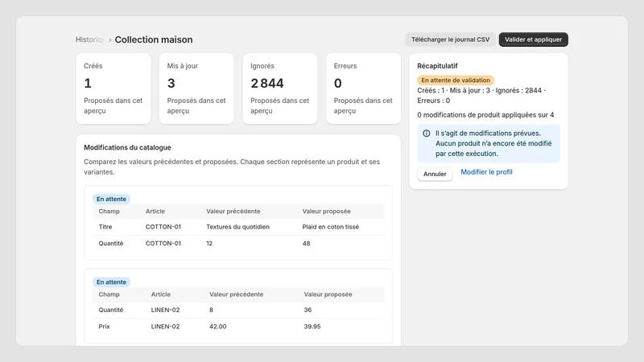The height and width of the screenshot is (362, 644).
Task: Select the Erreurs stat card
Action: click(x=363, y=88)
